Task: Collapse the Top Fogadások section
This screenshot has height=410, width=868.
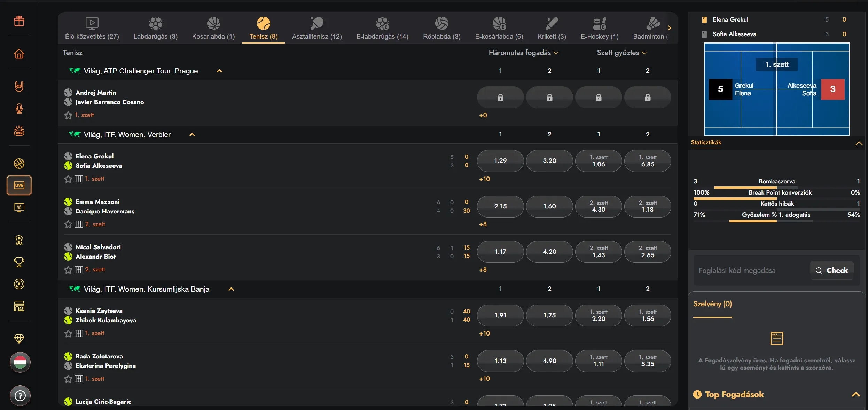Action: pos(856,394)
